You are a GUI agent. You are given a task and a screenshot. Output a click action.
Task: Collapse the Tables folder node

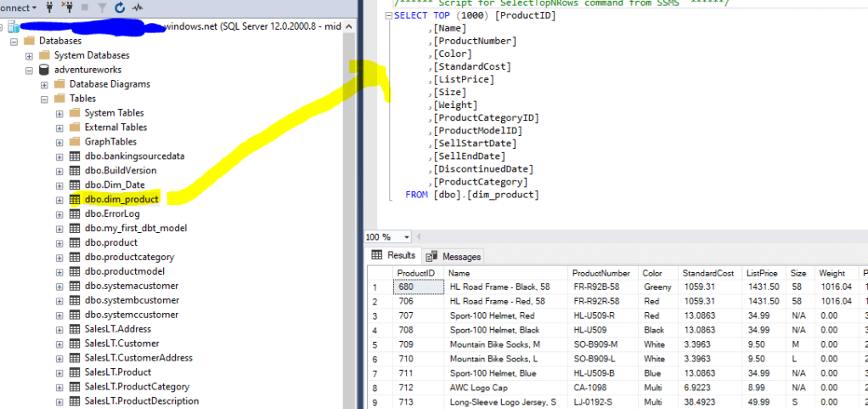44,99
